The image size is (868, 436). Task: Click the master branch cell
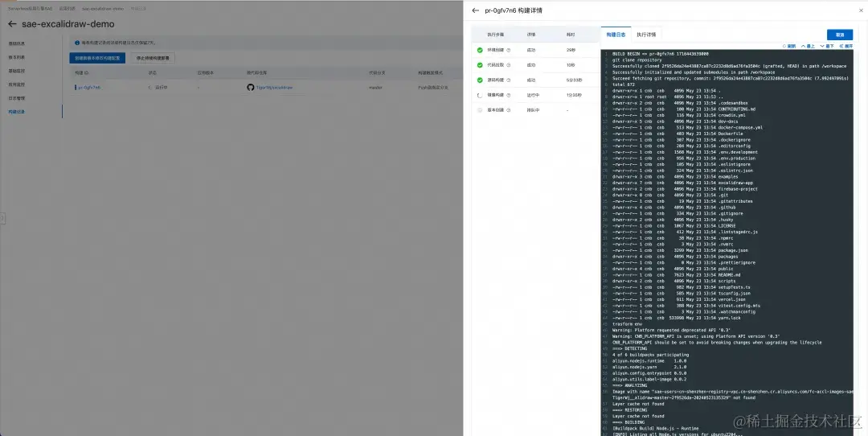pos(376,88)
